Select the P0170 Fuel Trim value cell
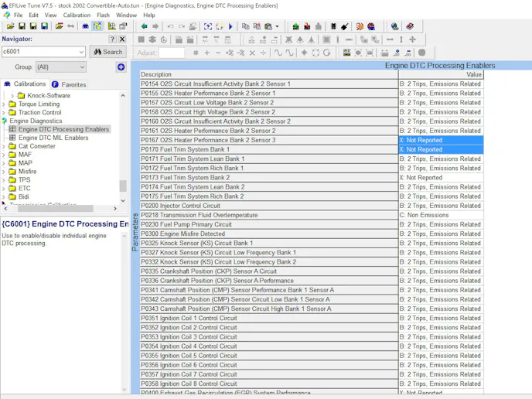Image resolution: width=532 pixels, height=399 pixels. coord(441,149)
